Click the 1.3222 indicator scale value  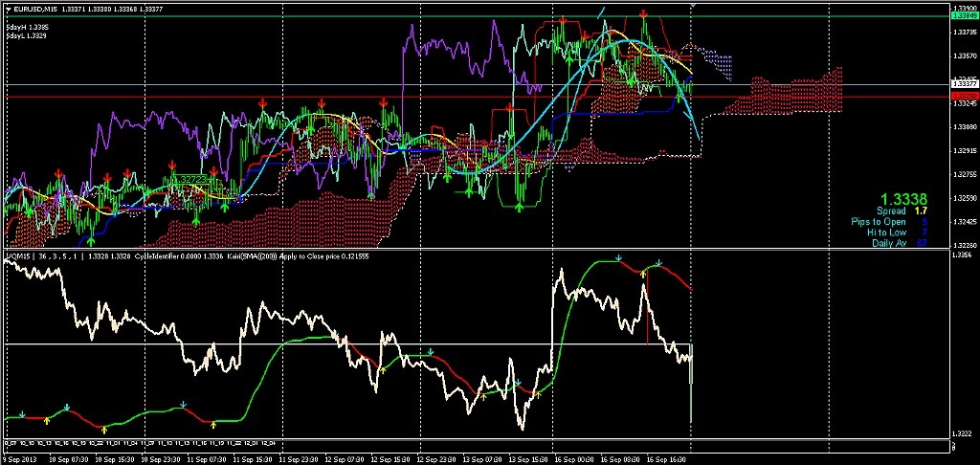pos(960,432)
